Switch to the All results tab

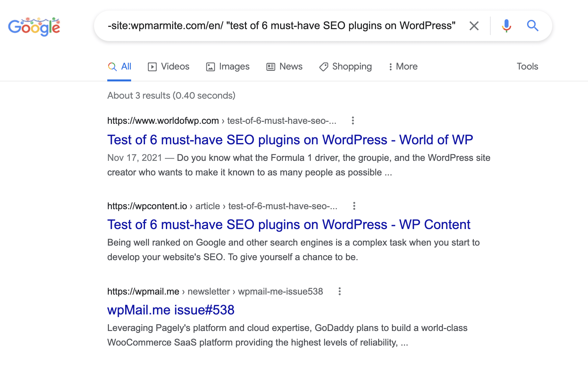(119, 67)
